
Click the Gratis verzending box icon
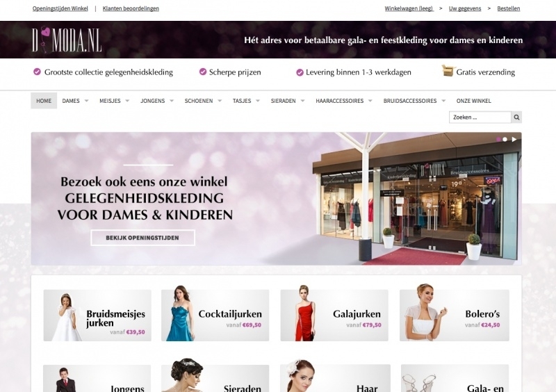pos(448,71)
